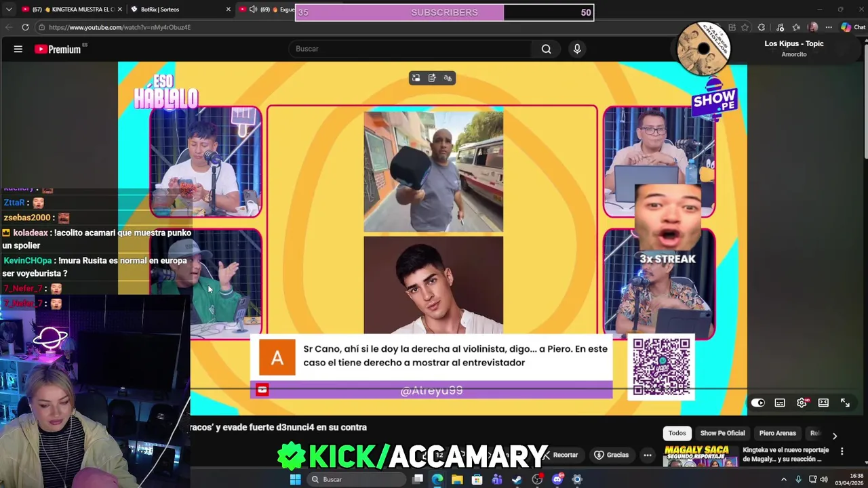Click the Recortar clip button
Screen dimensions: 868x488
[x=561, y=455]
